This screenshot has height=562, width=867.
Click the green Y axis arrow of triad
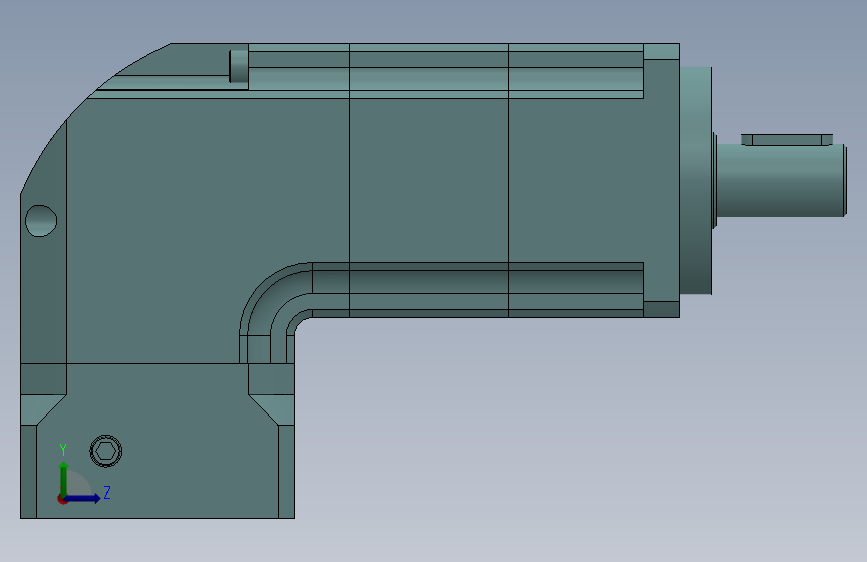click(x=64, y=480)
